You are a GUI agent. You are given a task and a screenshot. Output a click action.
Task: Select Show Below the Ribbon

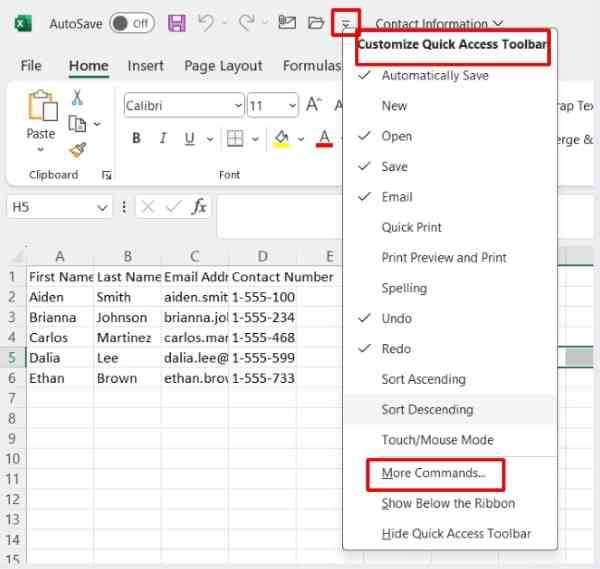coord(450,504)
